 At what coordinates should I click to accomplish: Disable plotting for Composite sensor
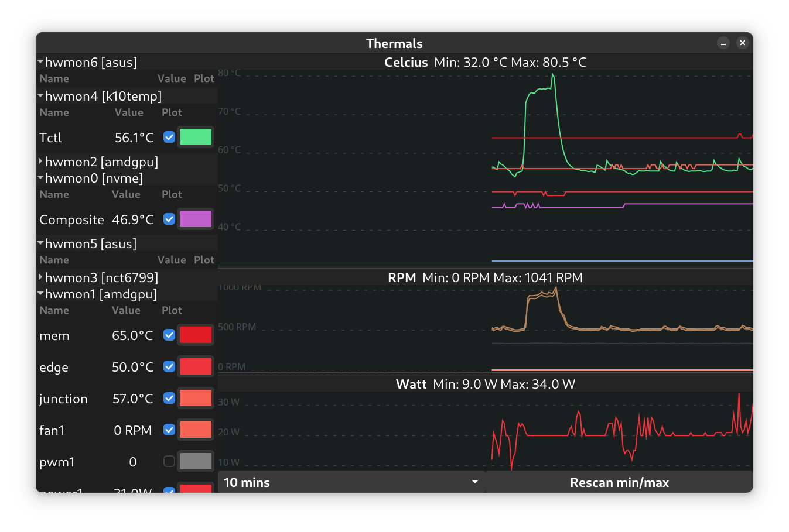pos(169,219)
